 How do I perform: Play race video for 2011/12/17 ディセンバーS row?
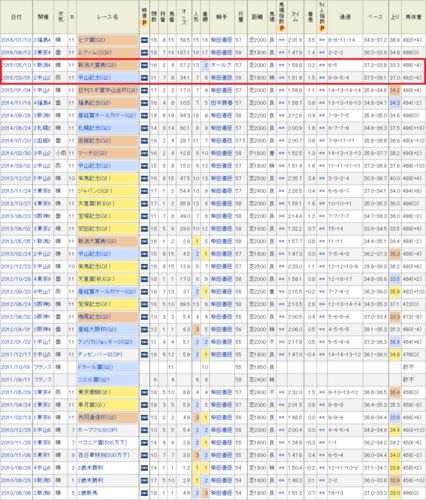tap(144, 355)
